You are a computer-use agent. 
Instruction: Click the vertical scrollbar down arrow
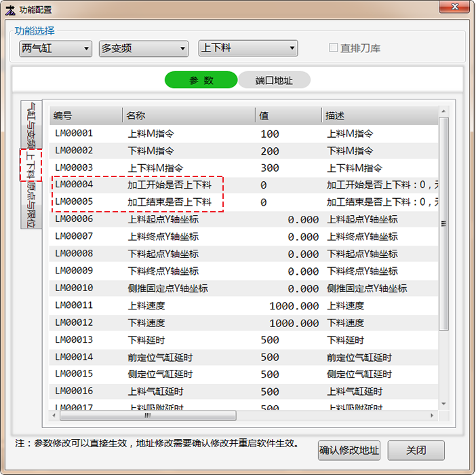click(x=443, y=404)
